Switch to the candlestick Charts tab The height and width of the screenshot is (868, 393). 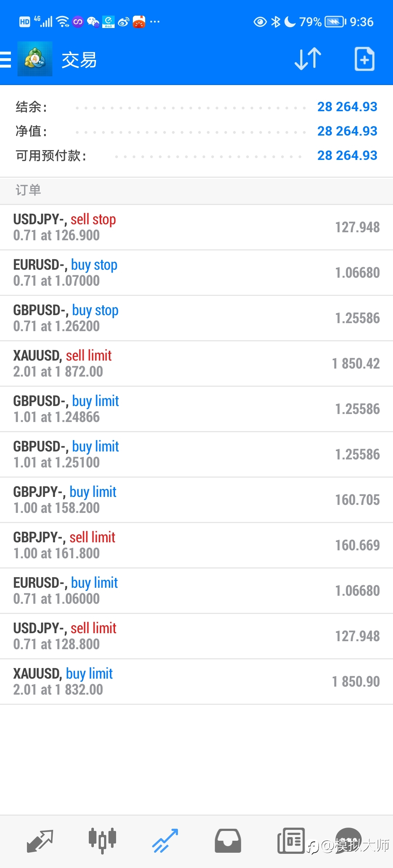coord(103,841)
